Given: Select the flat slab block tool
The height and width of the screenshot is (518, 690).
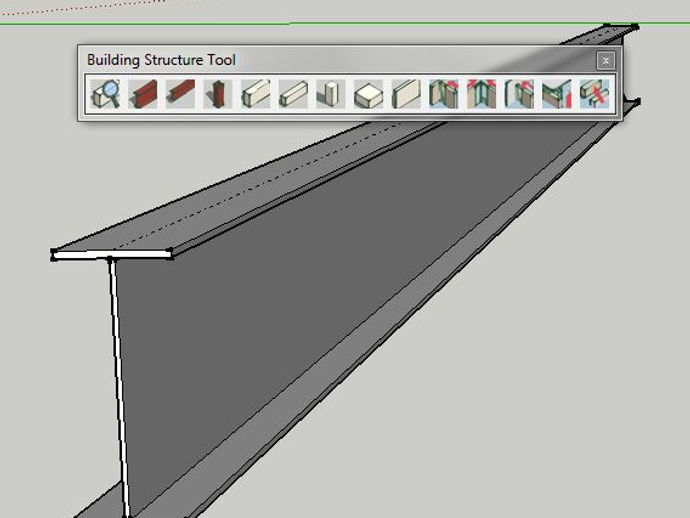Looking at the screenshot, I should click(368, 94).
